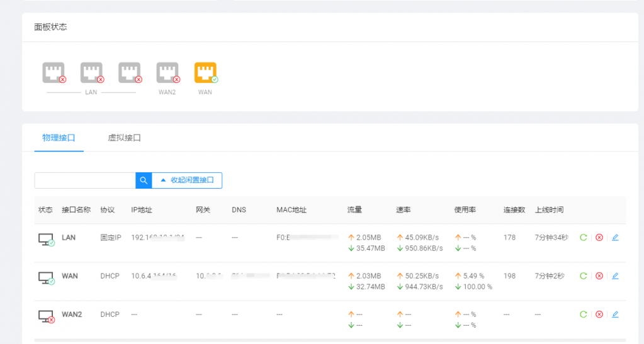Click the orange active WAN port icon
This screenshot has width=644, height=344.
click(205, 72)
